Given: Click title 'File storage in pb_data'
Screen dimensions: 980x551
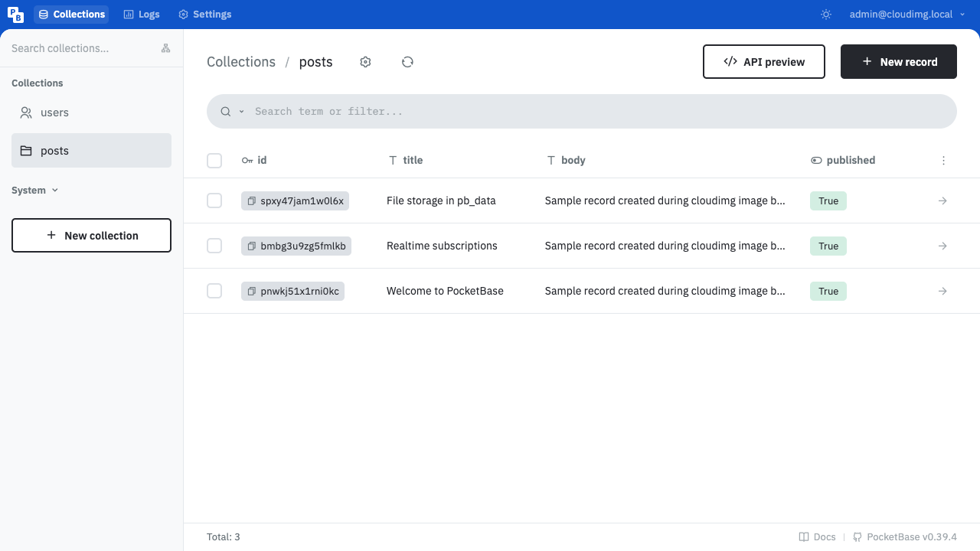Looking at the screenshot, I should pyautogui.click(x=441, y=201).
